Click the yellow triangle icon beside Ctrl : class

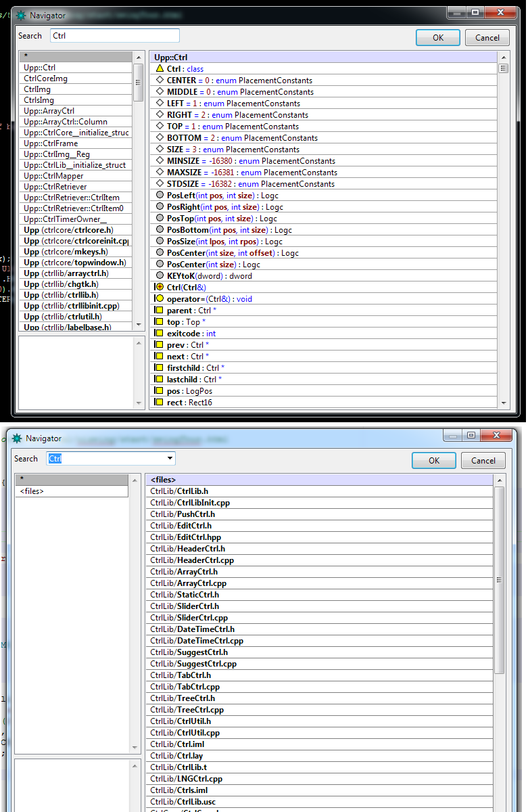160,69
